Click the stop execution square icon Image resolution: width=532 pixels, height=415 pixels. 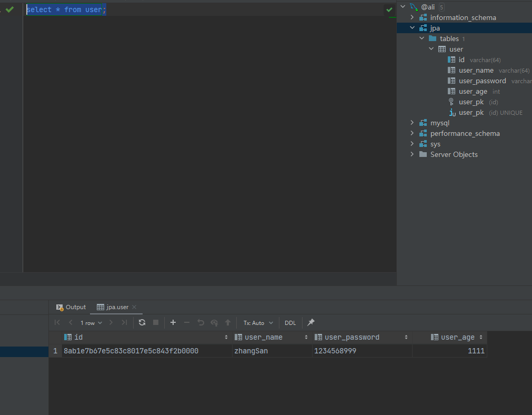point(156,323)
